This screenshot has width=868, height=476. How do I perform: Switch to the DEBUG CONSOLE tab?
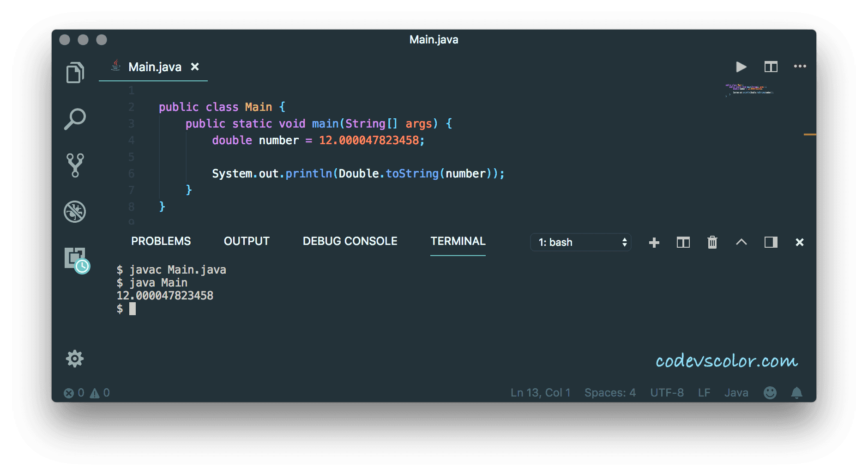(350, 241)
